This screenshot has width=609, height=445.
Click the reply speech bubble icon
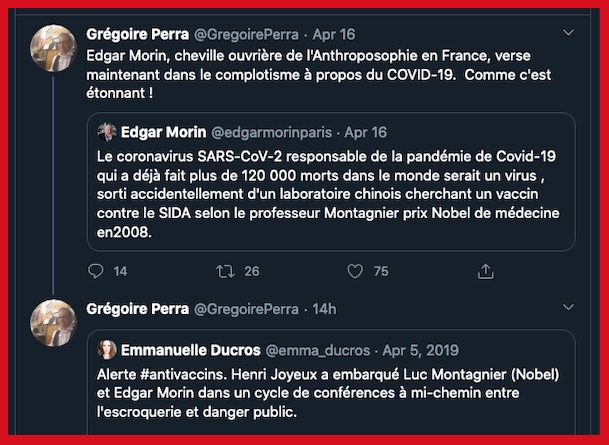pyautogui.click(x=95, y=271)
